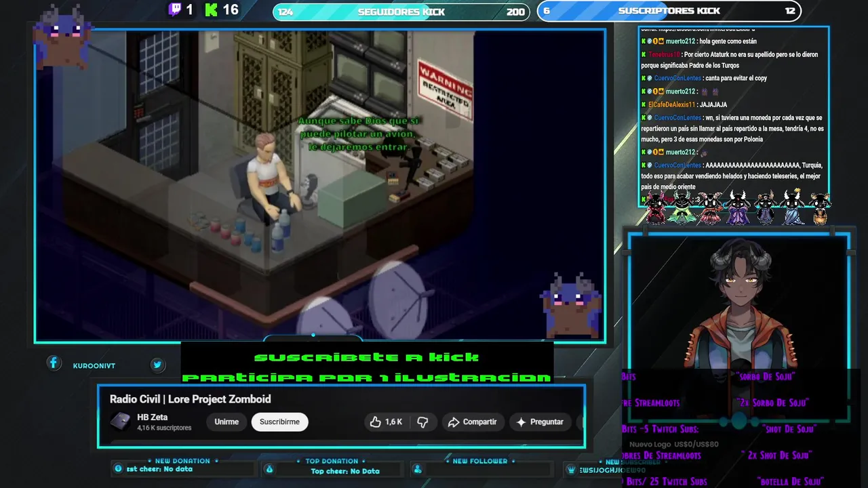868x488 pixels.
Task: Click 'suscribete a kick' green banner text
Action: tap(367, 357)
